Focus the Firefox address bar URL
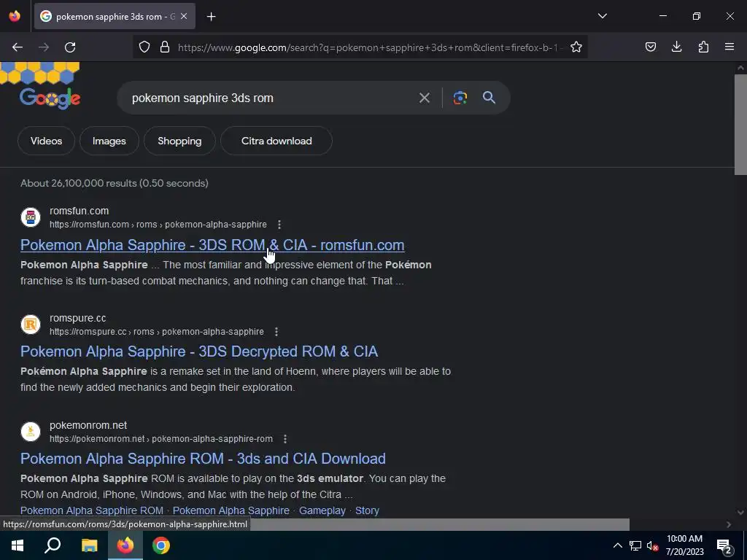747x560 pixels. [369, 47]
